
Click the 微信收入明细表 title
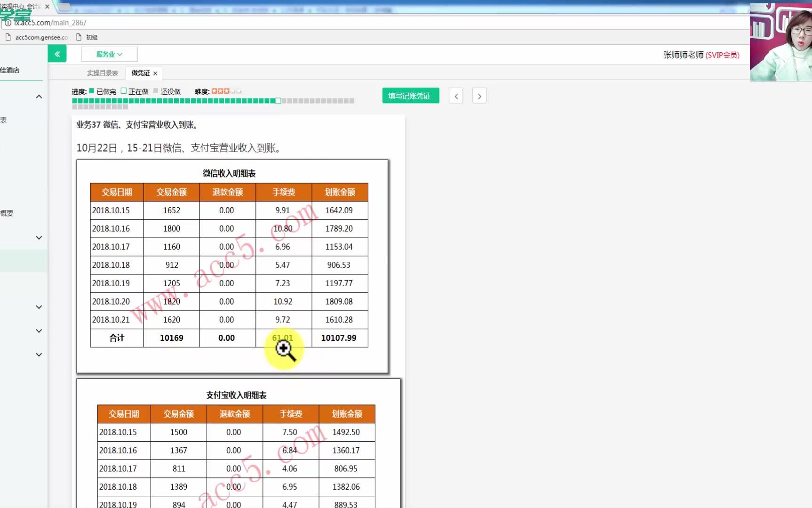[229, 173]
